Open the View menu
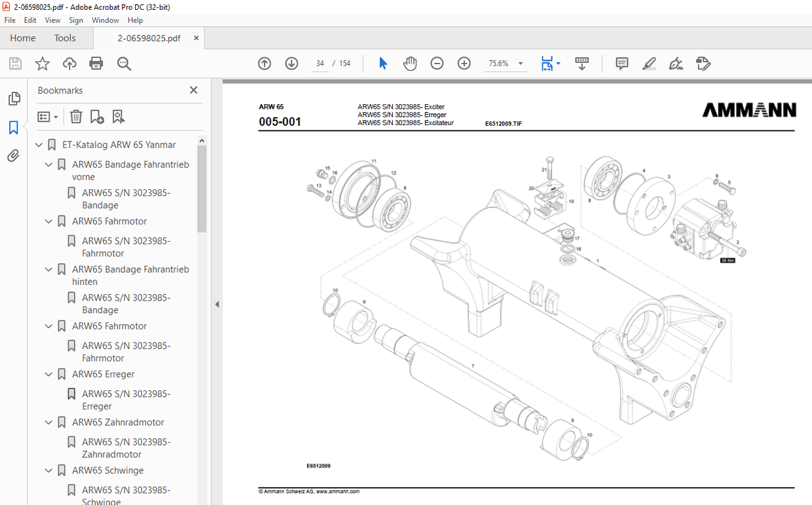 coord(52,20)
